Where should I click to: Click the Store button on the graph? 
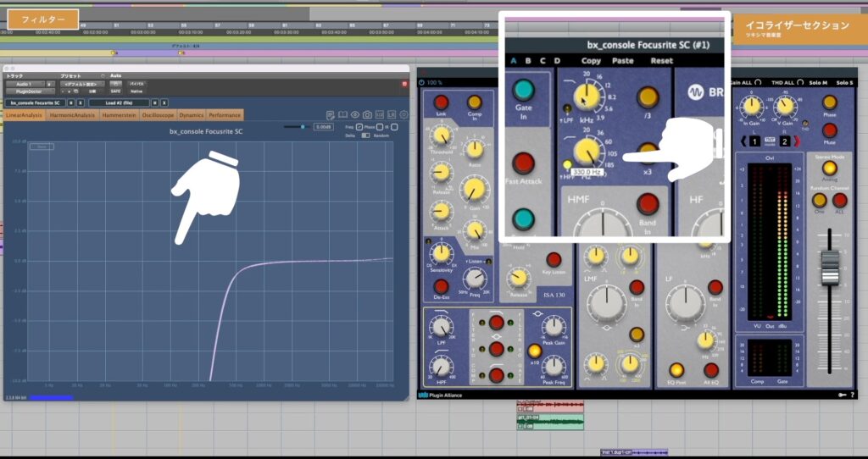point(42,147)
